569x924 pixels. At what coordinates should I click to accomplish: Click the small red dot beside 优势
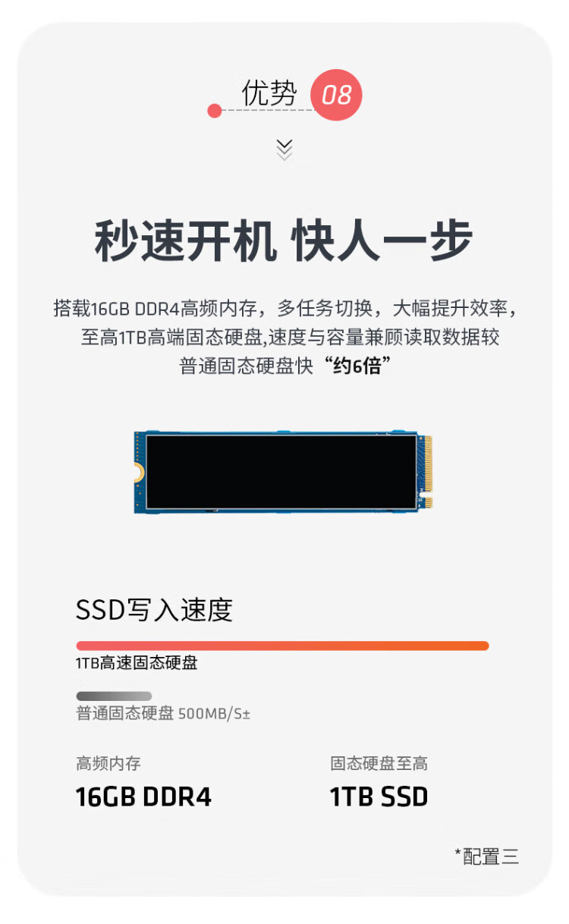click(215, 112)
